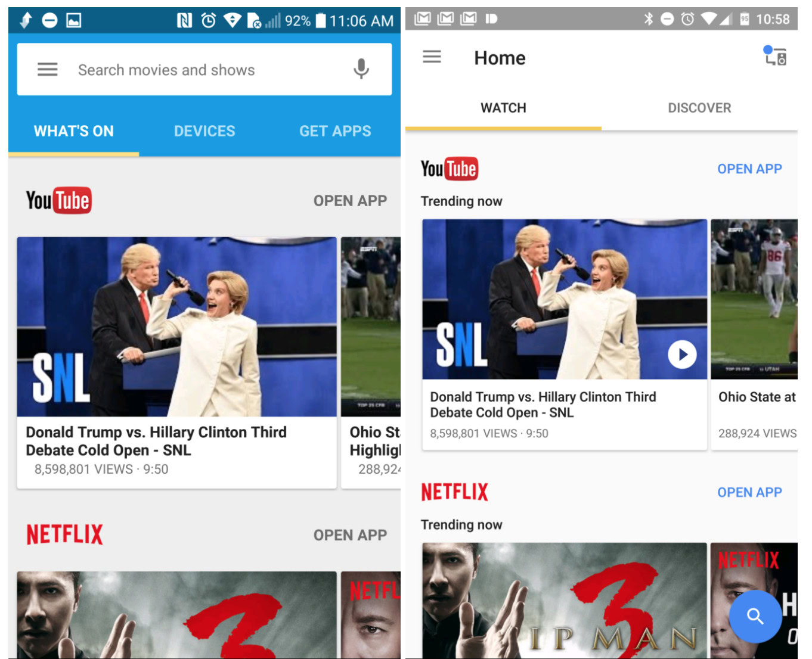Tap battery icon in left status bar

(321, 21)
